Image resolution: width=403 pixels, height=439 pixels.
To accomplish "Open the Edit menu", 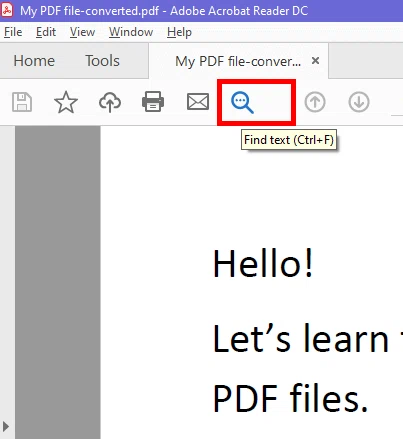I will tap(46, 32).
